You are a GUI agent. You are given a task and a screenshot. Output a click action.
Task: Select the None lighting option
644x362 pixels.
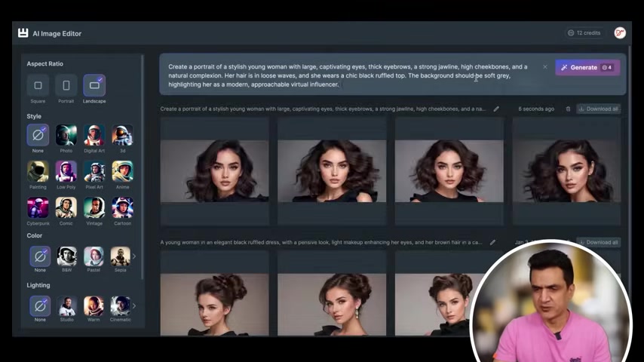click(40, 306)
